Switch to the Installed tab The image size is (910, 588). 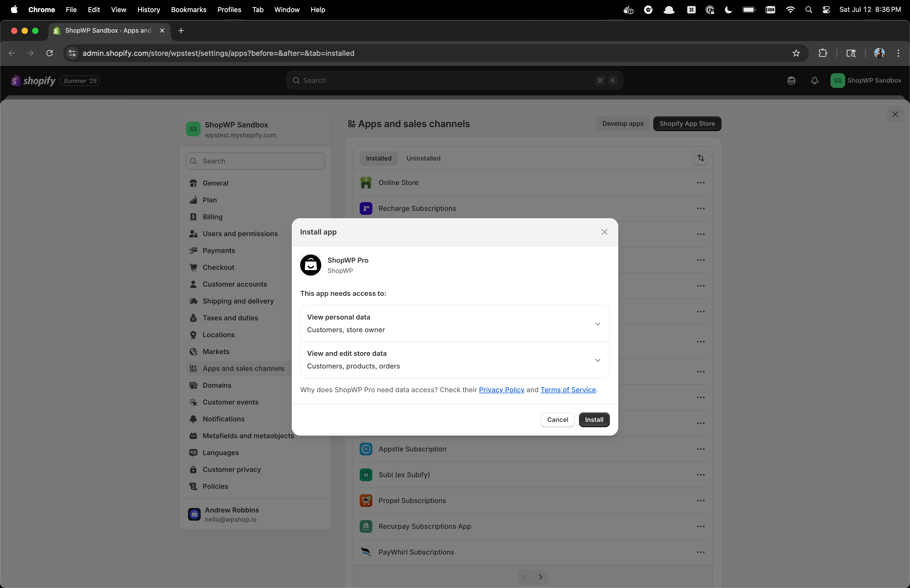(x=378, y=158)
